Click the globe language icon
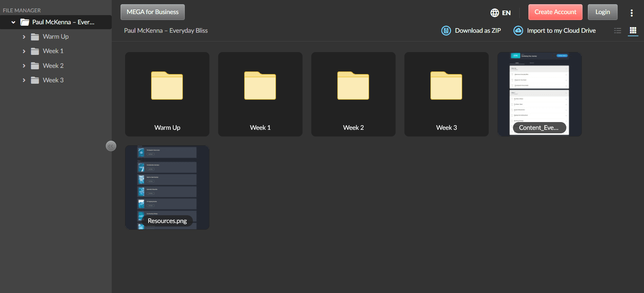644x293 pixels. (x=495, y=13)
